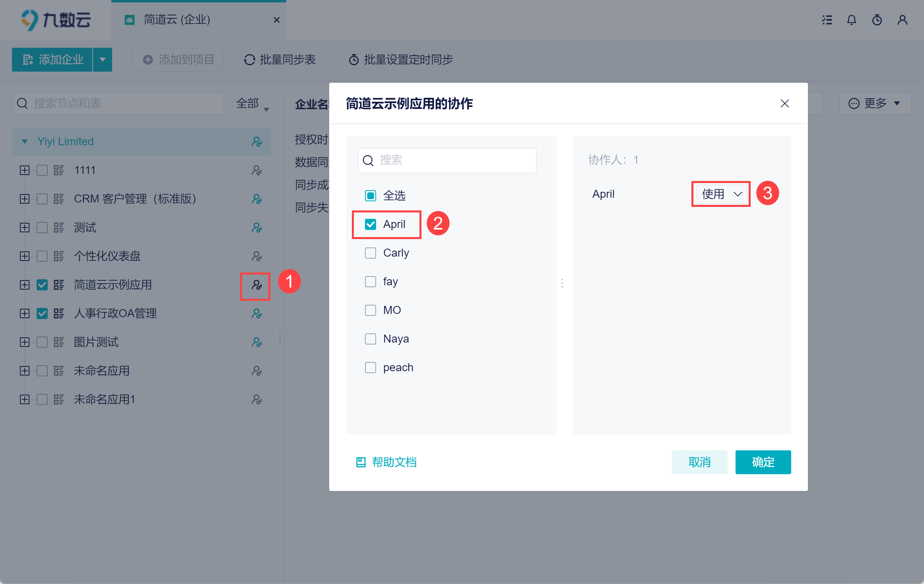Screen dimensions: 924x584
Task: Open dropdown arrow beside 添加企业
Action: tap(103, 60)
